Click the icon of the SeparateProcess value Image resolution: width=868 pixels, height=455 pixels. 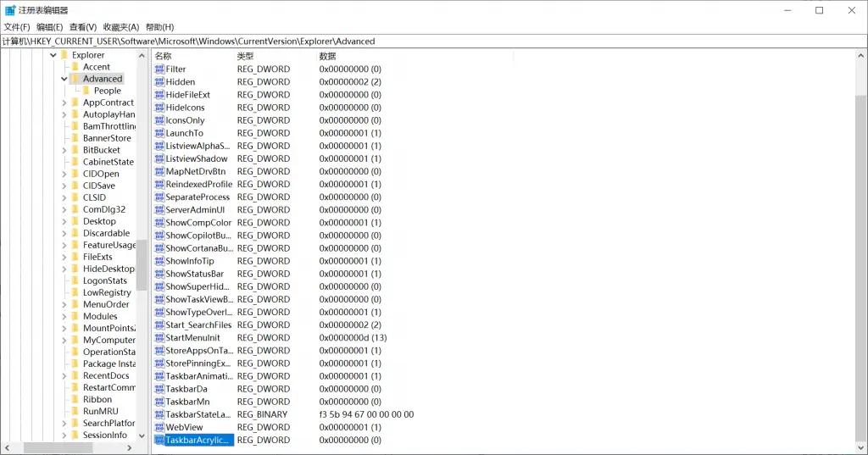pyautogui.click(x=159, y=197)
